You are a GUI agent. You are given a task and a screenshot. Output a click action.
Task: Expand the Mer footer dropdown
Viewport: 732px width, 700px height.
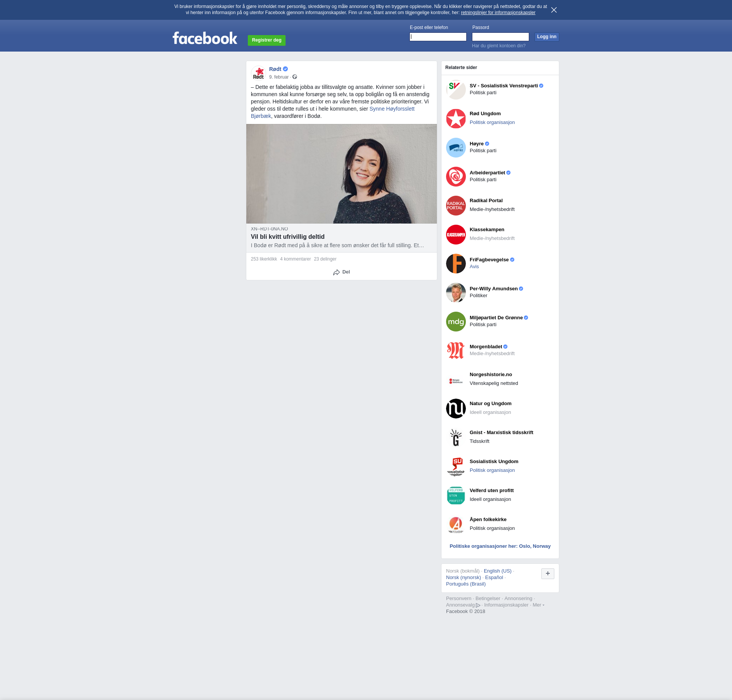(x=538, y=605)
